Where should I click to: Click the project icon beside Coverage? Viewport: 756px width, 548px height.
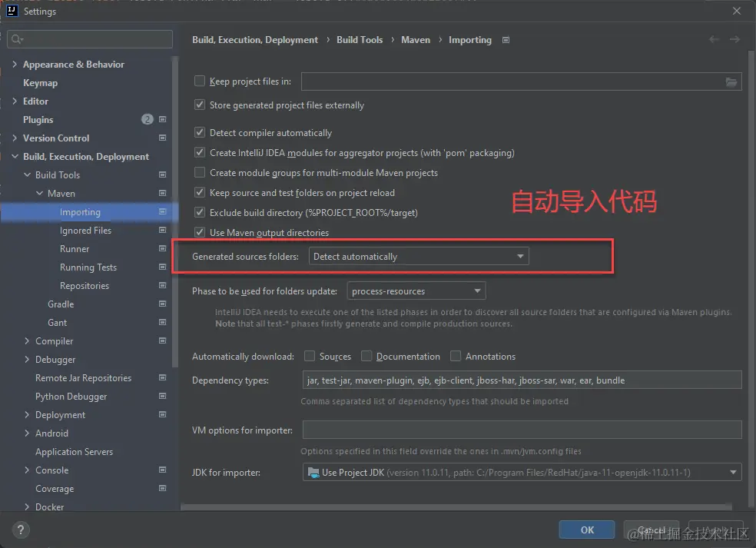pos(162,488)
